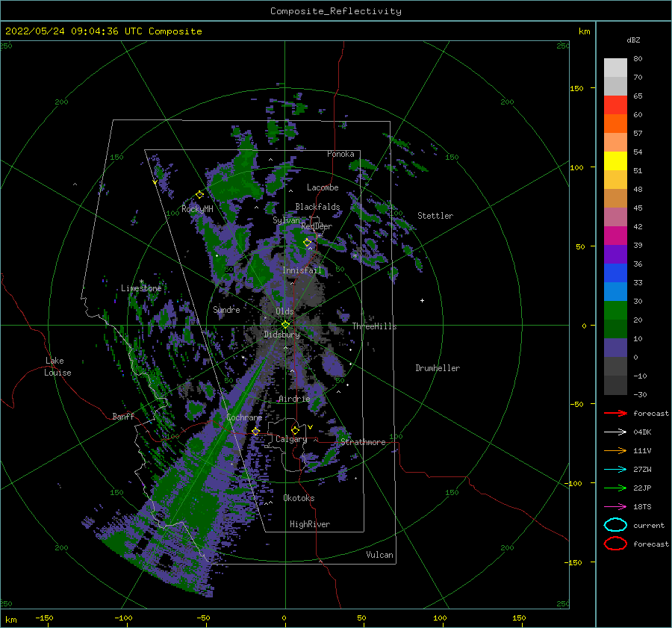Click the Sylvan town label

coord(286,220)
